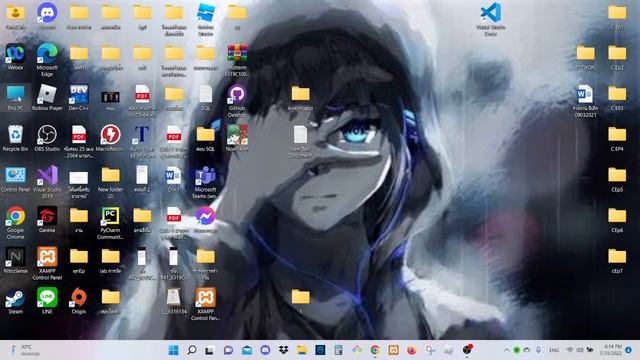Open the C EP4 folder
The width and height of the screenshot is (640, 360).
tap(617, 139)
